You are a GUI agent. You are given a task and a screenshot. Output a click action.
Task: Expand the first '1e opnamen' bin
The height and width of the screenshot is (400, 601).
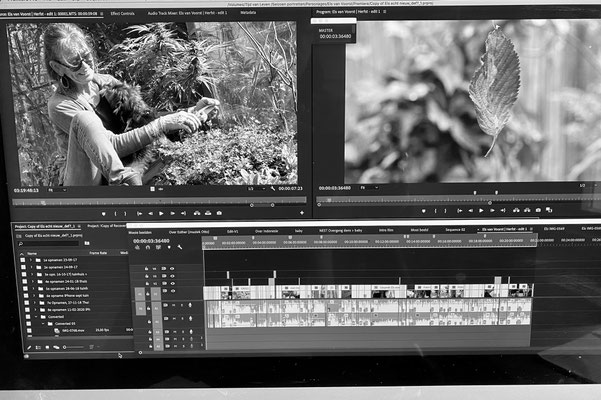coord(31,260)
